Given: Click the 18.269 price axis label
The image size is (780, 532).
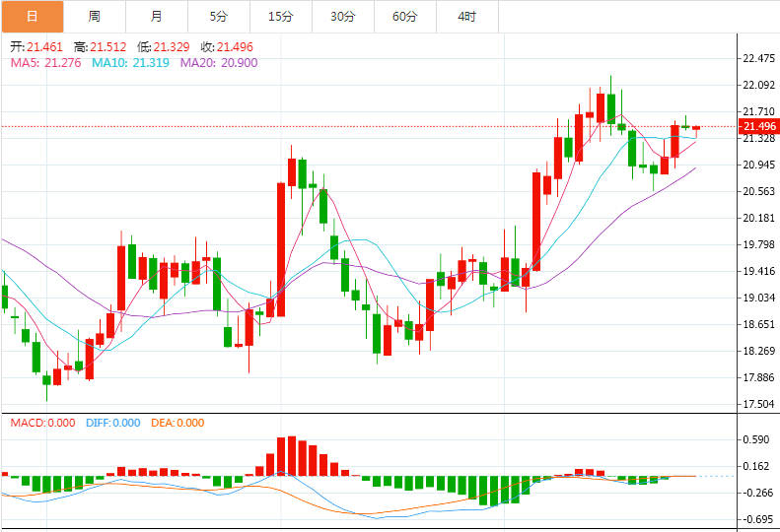Looking at the screenshot, I should (758, 351).
